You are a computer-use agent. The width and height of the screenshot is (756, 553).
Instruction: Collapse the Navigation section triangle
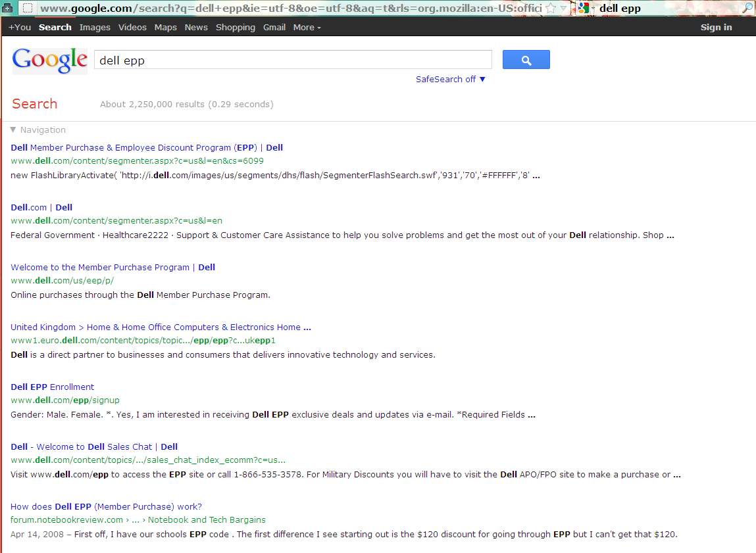[13, 130]
